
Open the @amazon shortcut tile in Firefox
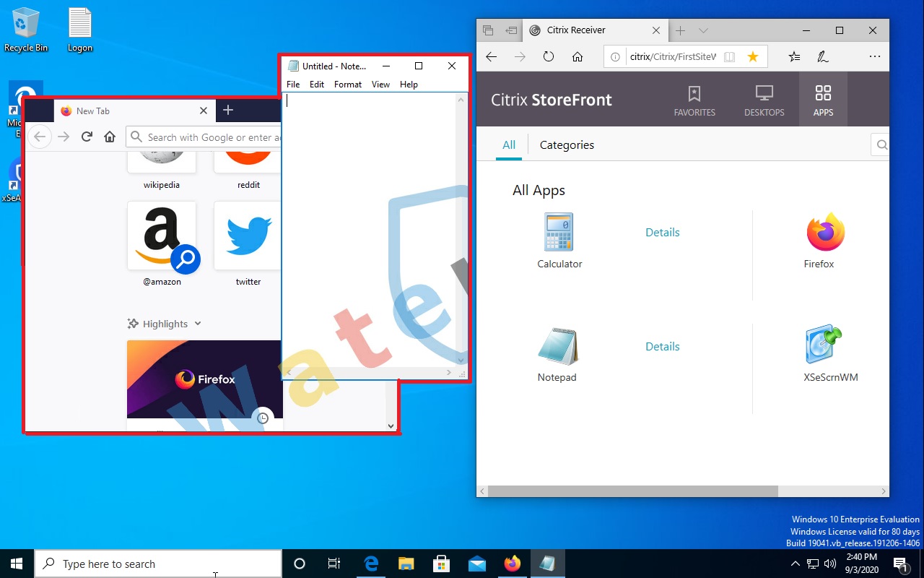[x=162, y=236]
